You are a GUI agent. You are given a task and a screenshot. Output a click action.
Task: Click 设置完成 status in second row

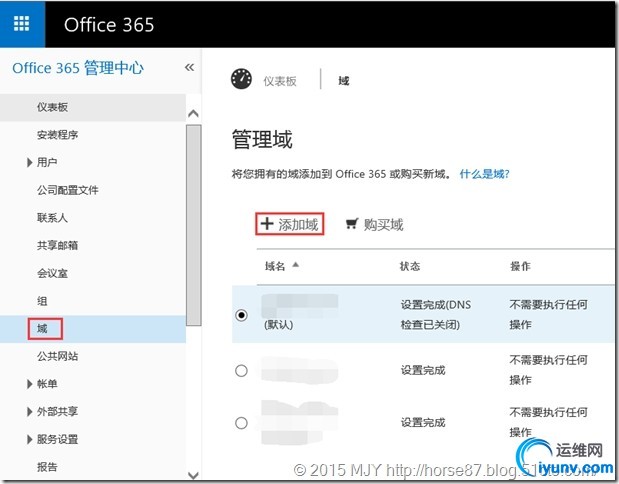coord(423,370)
